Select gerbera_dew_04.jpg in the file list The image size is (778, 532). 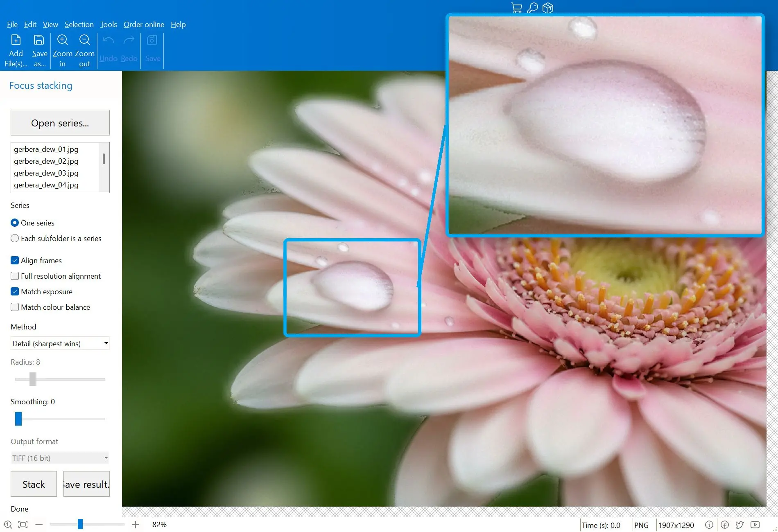click(x=46, y=185)
